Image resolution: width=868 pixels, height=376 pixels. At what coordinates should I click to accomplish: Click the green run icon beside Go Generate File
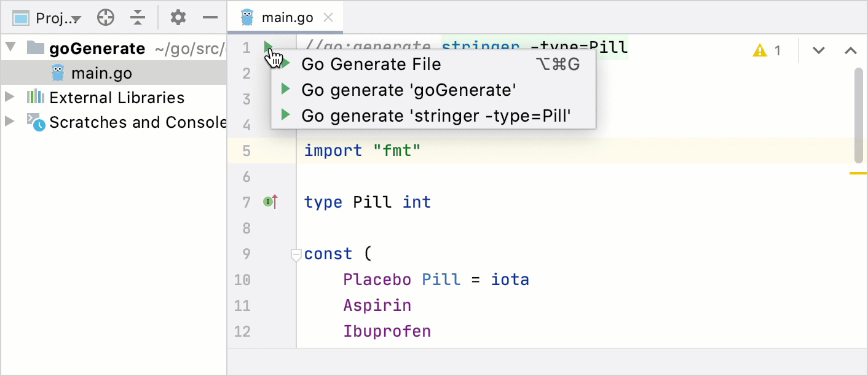(x=285, y=64)
